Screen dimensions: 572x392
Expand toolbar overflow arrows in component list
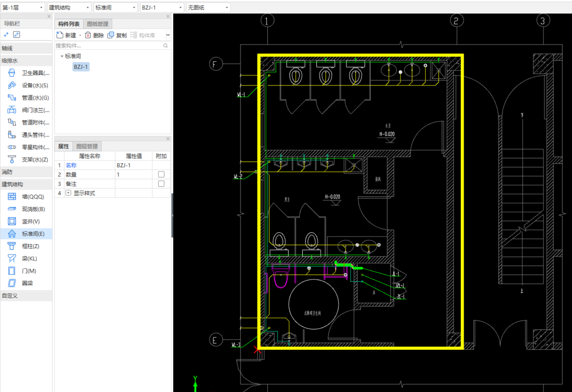pyautogui.click(x=168, y=35)
